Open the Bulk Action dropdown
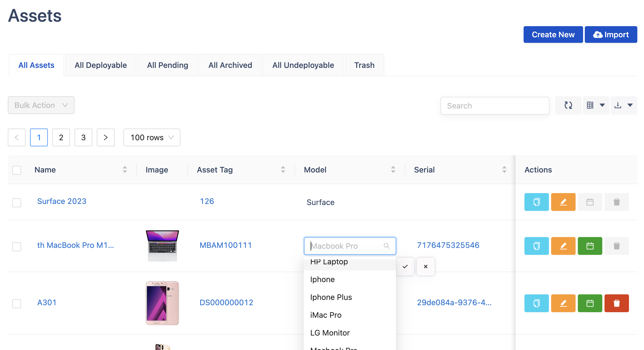Screen dimensions: 644x350 click(41, 105)
